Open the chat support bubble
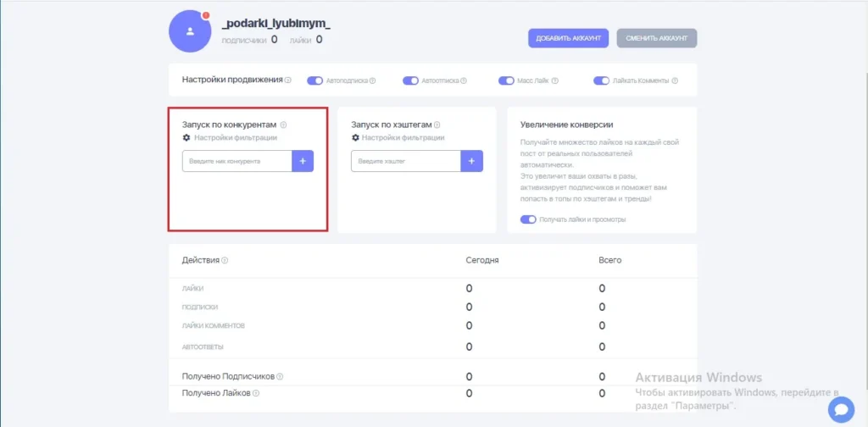Image resolution: width=868 pixels, height=427 pixels. click(841, 410)
